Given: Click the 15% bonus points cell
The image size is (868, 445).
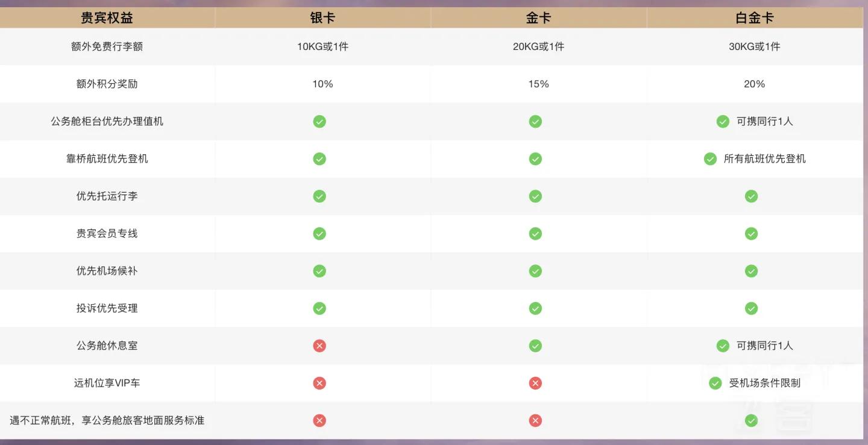Looking at the screenshot, I should pyautogui.click(x=538, y=84).
